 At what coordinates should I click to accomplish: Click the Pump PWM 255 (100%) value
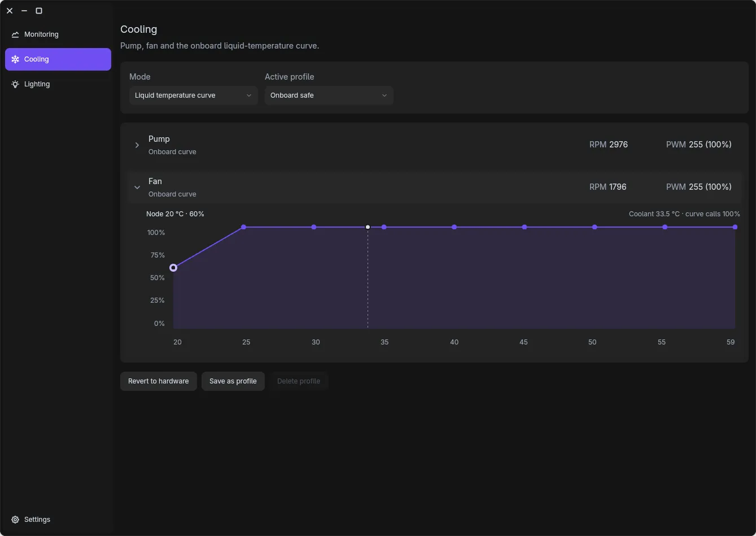tap(710, 145)
